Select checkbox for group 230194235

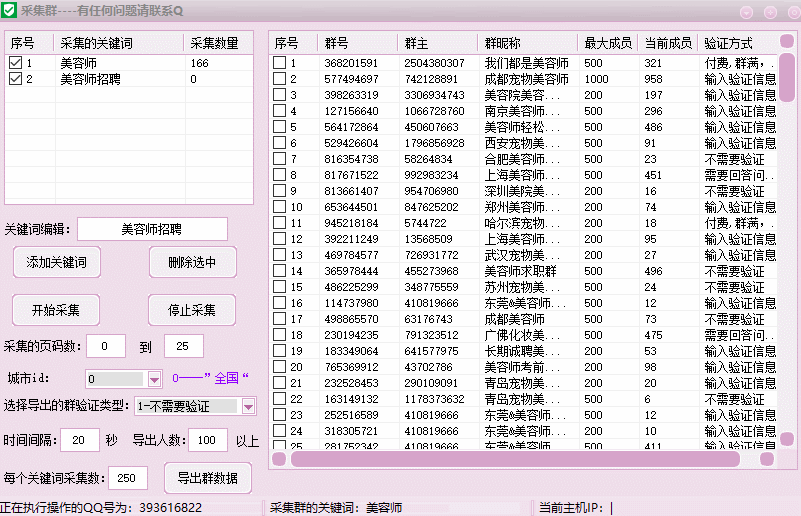coord(279,335)
